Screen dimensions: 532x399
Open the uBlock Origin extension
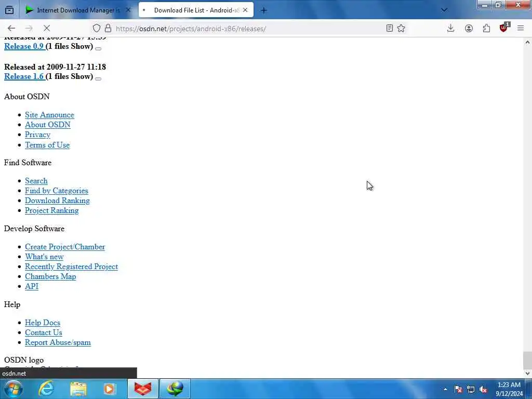504,28
